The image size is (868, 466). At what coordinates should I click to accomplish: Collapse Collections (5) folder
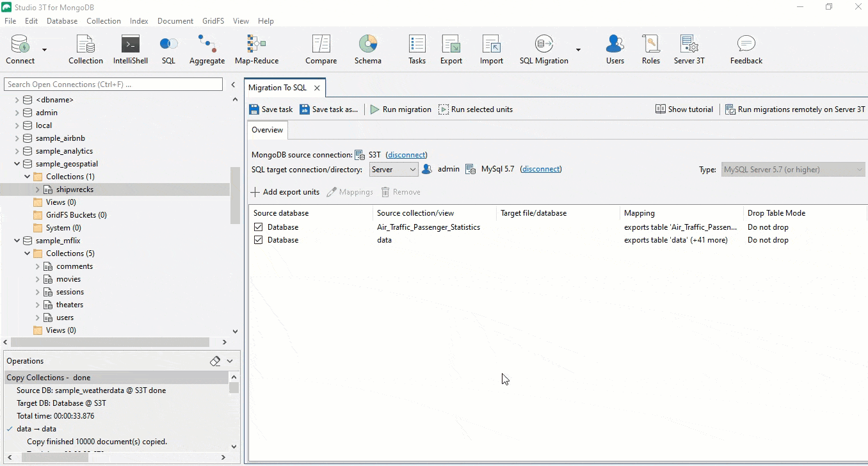click(28, 253)
